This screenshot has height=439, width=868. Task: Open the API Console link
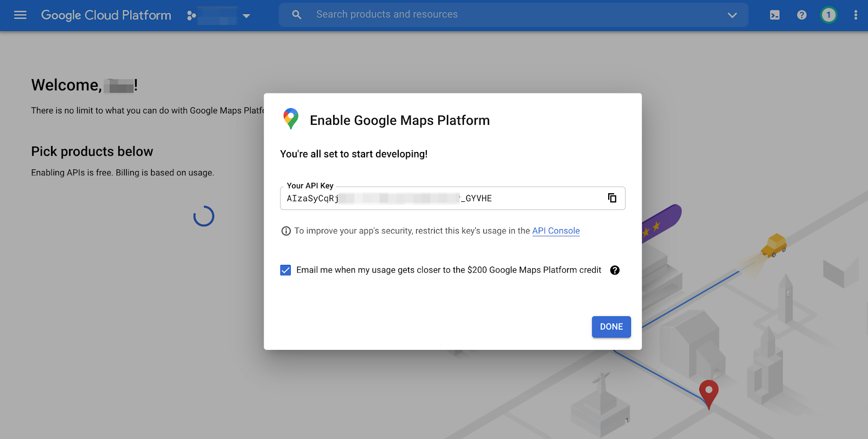click(556, 231)
